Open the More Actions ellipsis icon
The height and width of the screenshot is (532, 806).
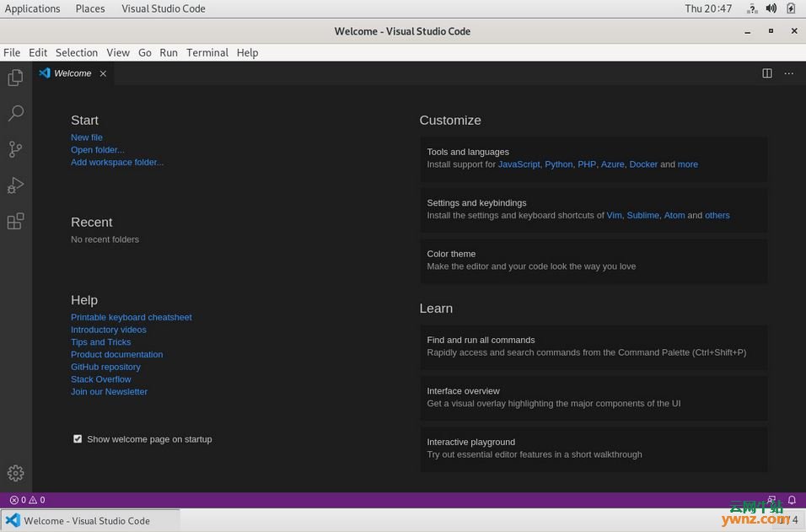click(788, 73)
